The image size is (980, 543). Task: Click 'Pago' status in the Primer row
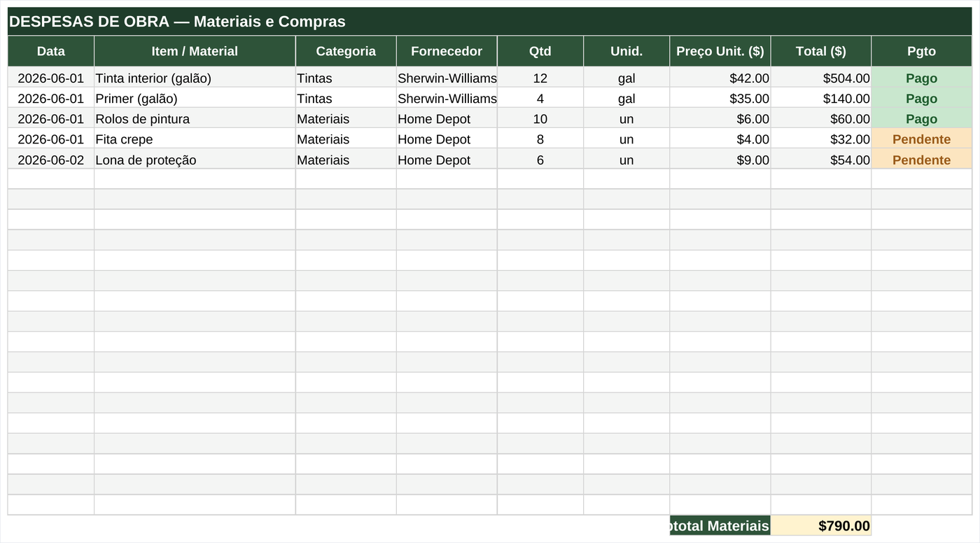coord(921,98)
